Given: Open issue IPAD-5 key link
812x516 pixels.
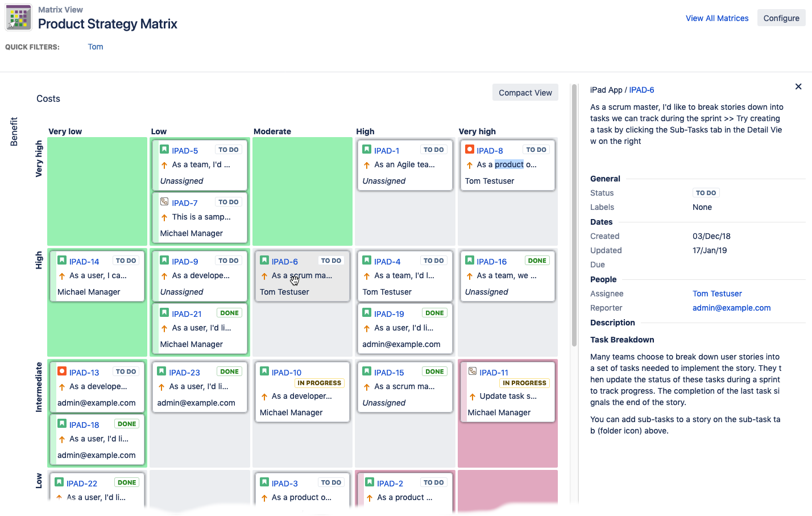Looking at the screenshot, I should pyautogui.click(x=185, y=151).
